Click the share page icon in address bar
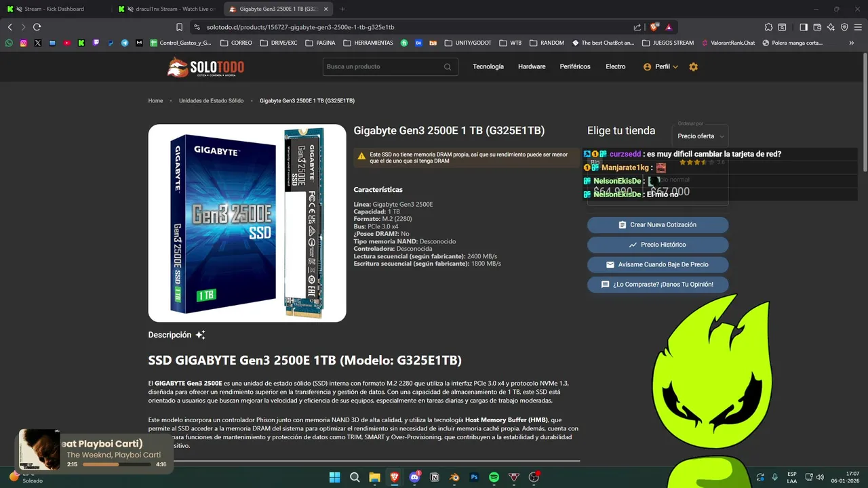Viewport: 868px width, 488px height. coord(637,27)
